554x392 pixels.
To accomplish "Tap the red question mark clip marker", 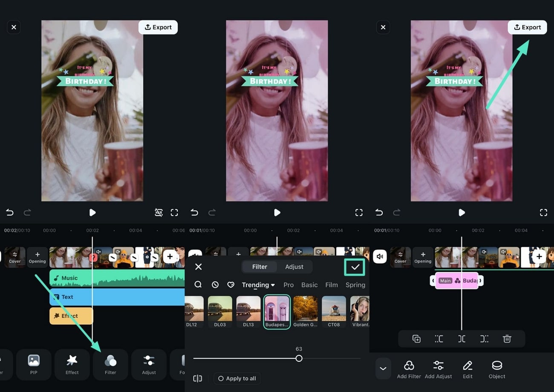I will 94,257.
